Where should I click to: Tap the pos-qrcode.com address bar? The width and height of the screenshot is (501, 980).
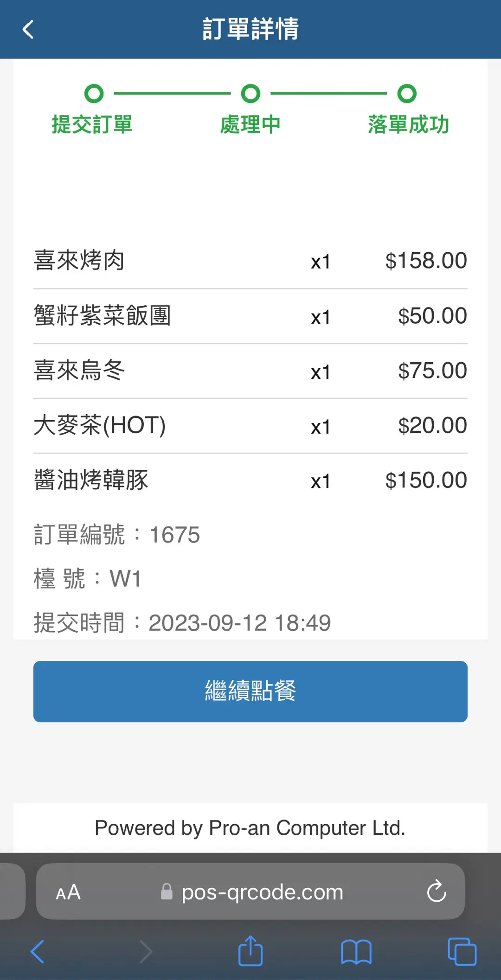262,892
